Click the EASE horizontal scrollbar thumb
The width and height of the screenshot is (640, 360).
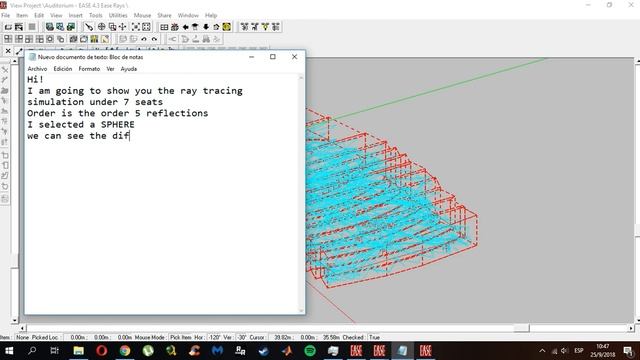tap(521, 328)
